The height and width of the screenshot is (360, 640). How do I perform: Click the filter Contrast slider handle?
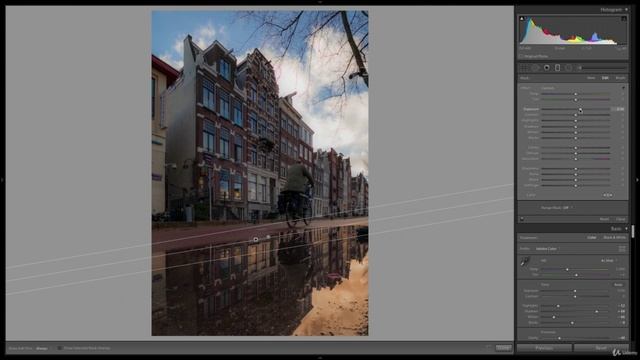[x=576, y=115]
